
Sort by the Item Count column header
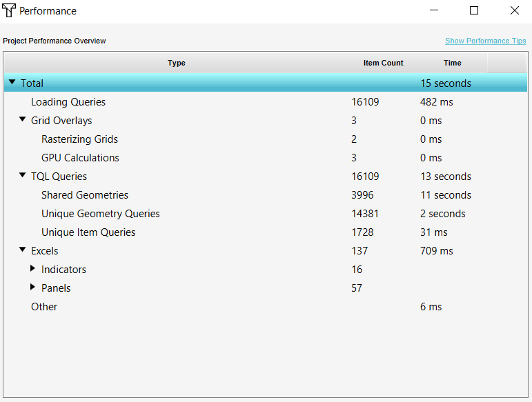click(x=383, y=63)
